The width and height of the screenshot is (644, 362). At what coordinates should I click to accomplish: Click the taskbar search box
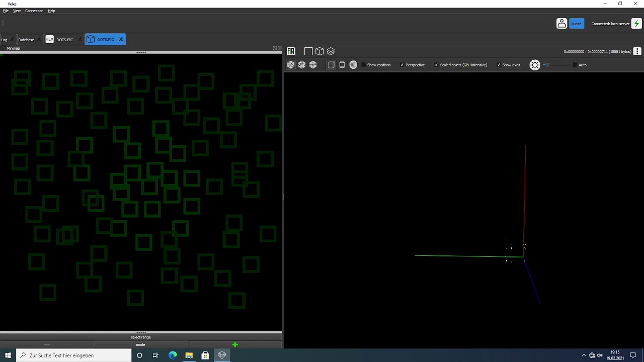point(74,355)
